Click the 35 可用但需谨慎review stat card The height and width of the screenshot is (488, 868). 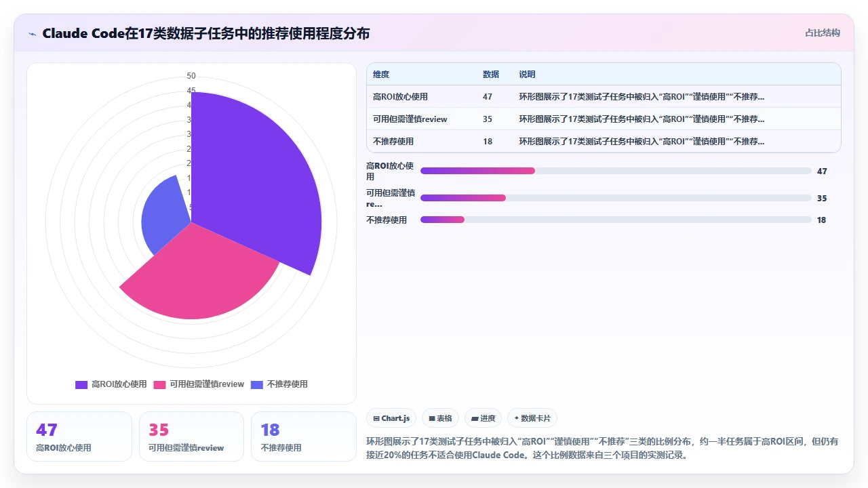(x=191, y=436)
